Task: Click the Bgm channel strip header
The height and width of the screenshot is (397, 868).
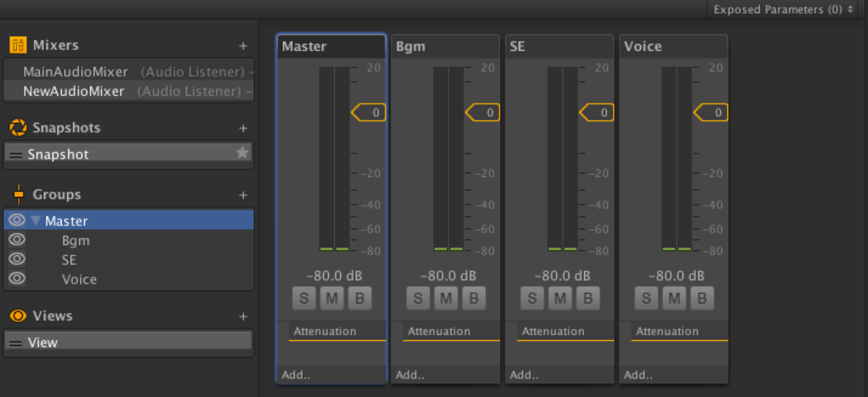Action: pos(445,47)
